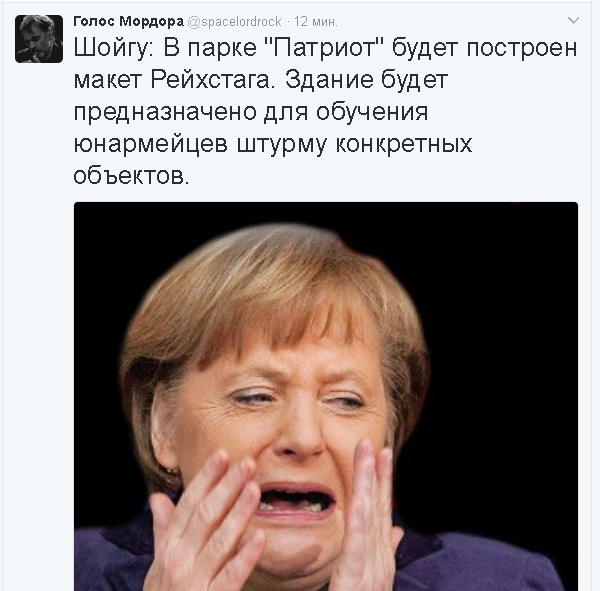Viewport: 600px width, 591px height.
Task: Visit the @spacelordrock handle link
Action: [x=234, y=22]
